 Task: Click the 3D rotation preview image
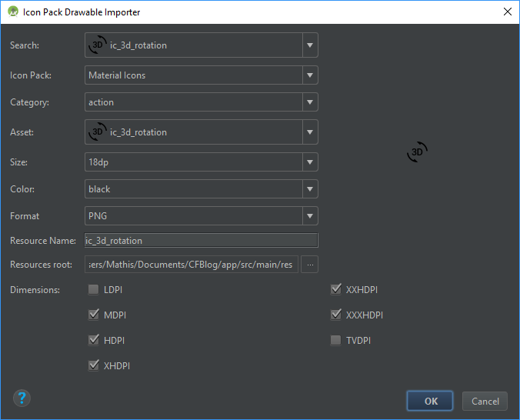pyautogui.click(x=417, y=152)
